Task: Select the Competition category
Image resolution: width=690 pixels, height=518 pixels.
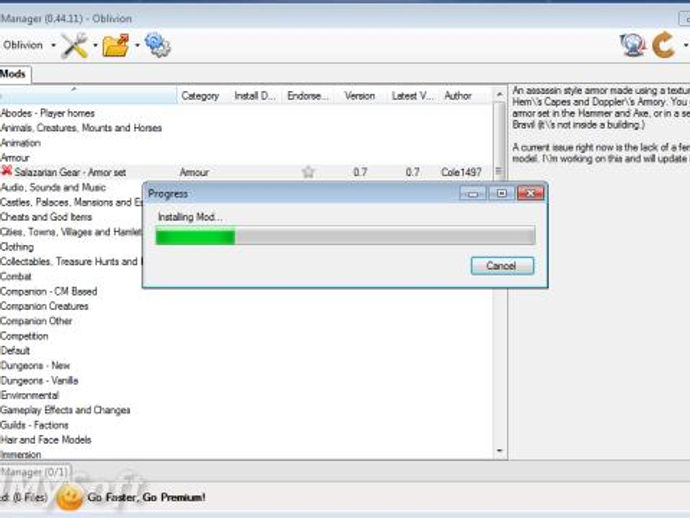Action: pos(24,336)
